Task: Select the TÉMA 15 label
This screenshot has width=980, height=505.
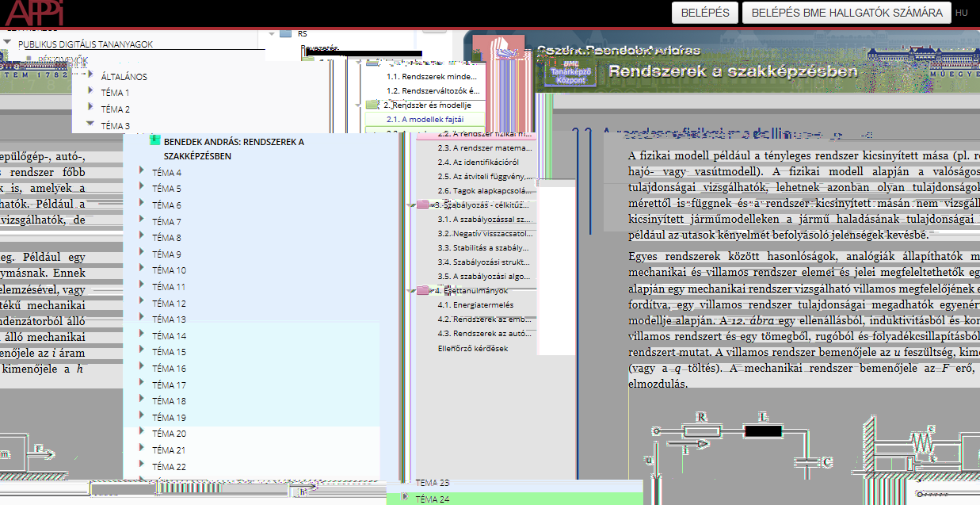Action: [169, 352]
